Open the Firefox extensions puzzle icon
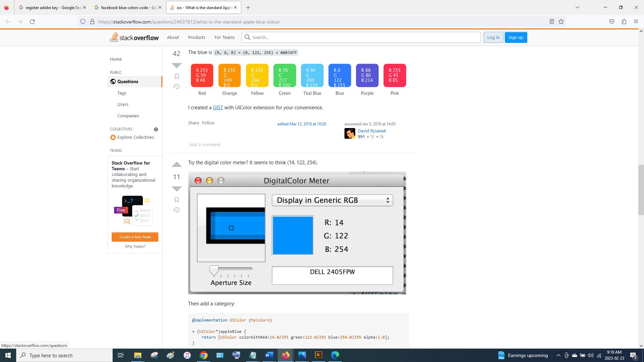This screenshot has width=644, height=362. click(624, 22)
